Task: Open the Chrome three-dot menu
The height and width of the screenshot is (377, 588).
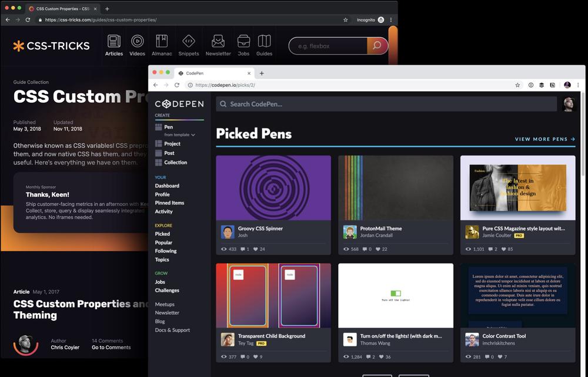Action: (x=579, y=85)
